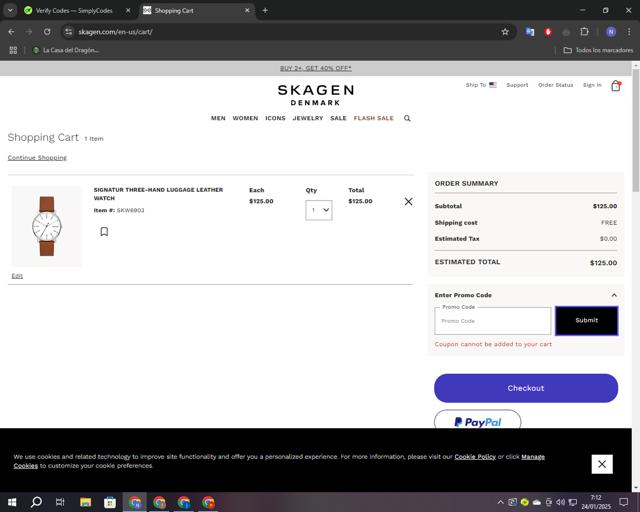Bookmark this page with the star icon
Image resolution: width=640 pixels, height=512 pixels.
(x=505, y=32)
